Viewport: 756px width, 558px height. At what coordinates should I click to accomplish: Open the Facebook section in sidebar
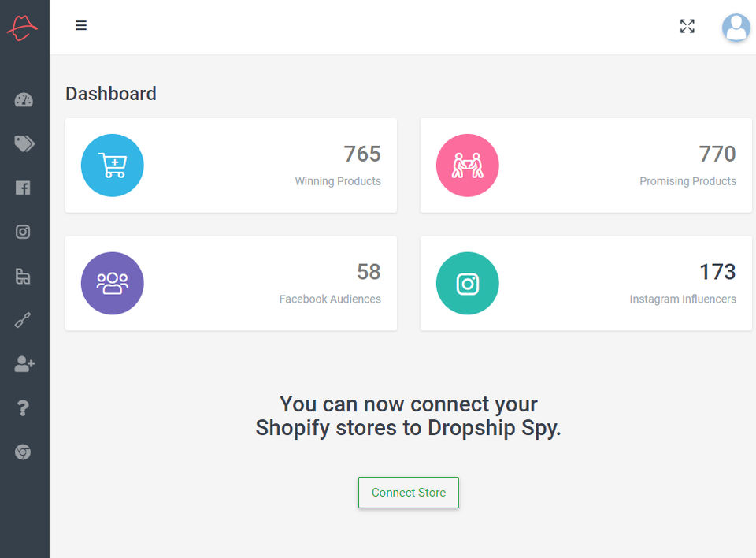(23, 188)
